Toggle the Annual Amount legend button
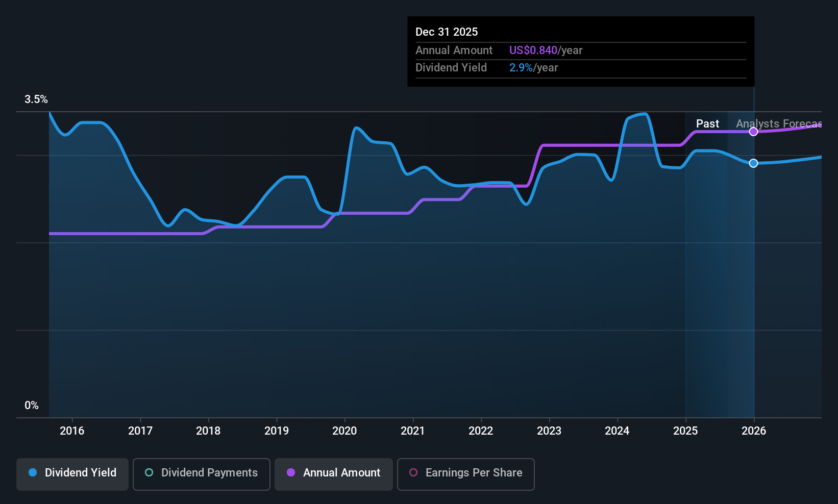Image resolution: width=838 pixels, height=504 pixels. coord(334,474)
